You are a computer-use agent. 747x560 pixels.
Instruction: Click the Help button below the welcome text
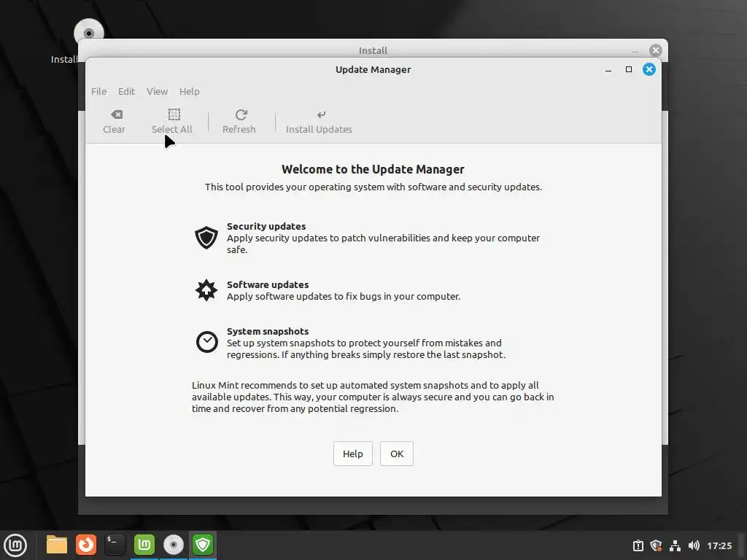coord(353,454)
